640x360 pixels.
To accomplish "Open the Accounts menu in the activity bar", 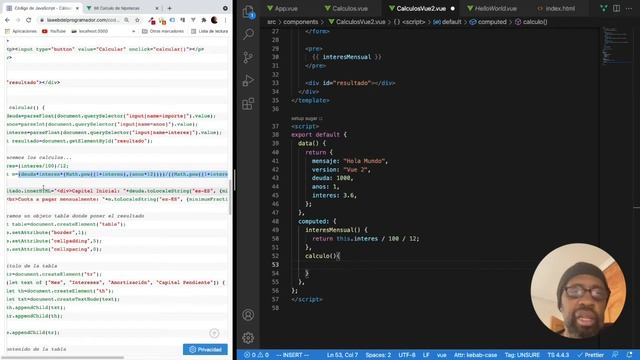I will pos(248,315).
